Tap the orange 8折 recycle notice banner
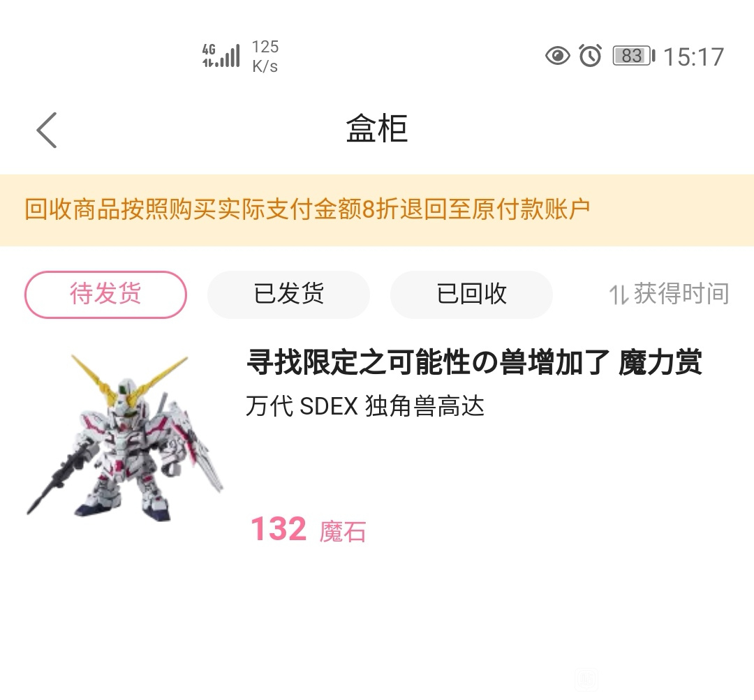The width and height of the screenshot is (754, 700). tap(377, 210)
